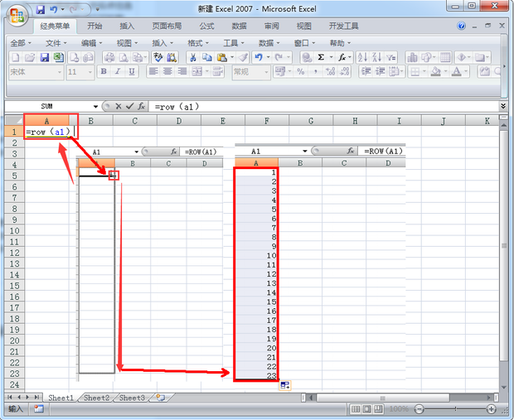Click the scissors cut icon

(193, 58)
